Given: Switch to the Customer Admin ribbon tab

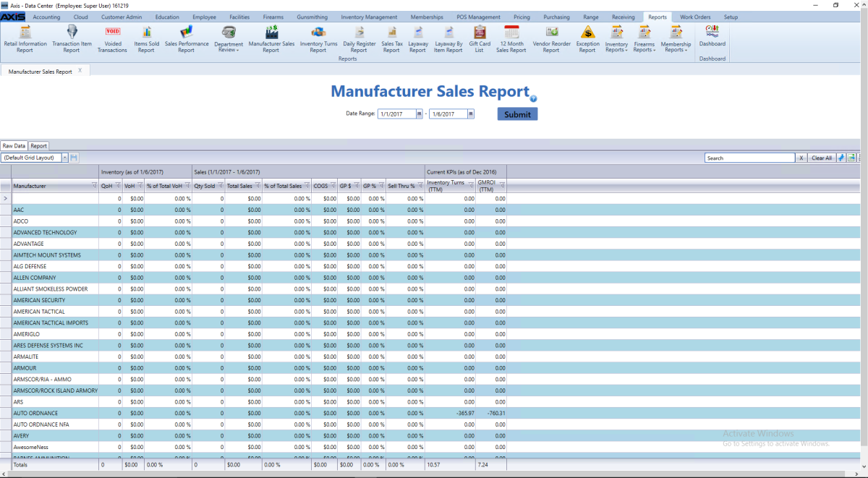Looking at the screenshot, I should point(122,17).
